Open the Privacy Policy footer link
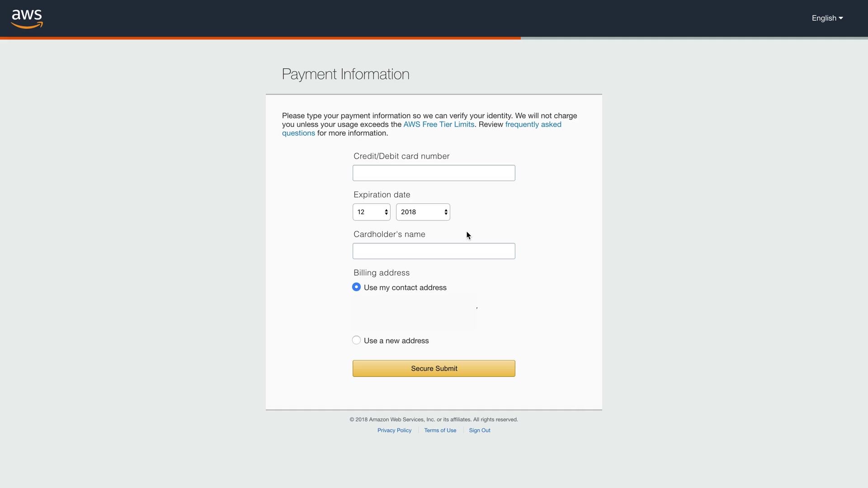The width and height of the screenshot is (868, 488). point(394,430)
